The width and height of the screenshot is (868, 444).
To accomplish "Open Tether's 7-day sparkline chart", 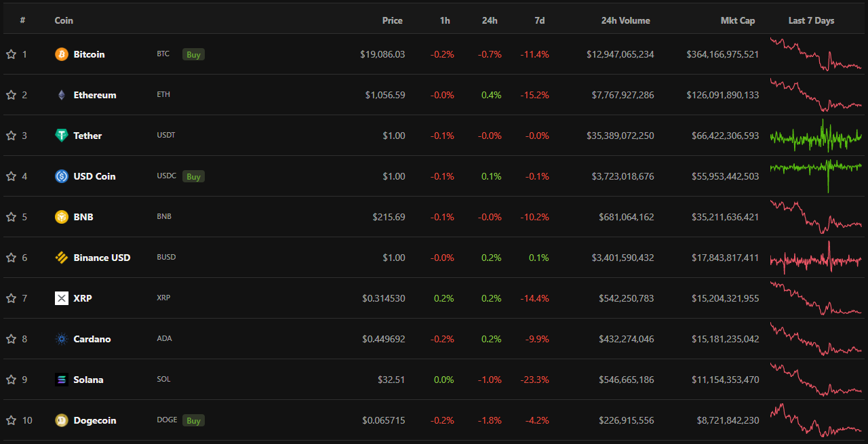I will [x=816, y=136].
